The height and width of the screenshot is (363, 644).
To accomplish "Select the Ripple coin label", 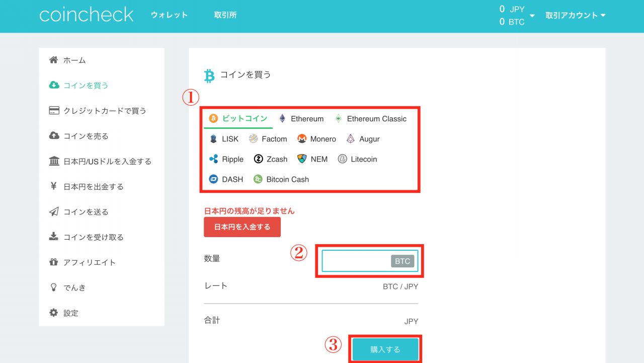I will click(x=233, y=159).
